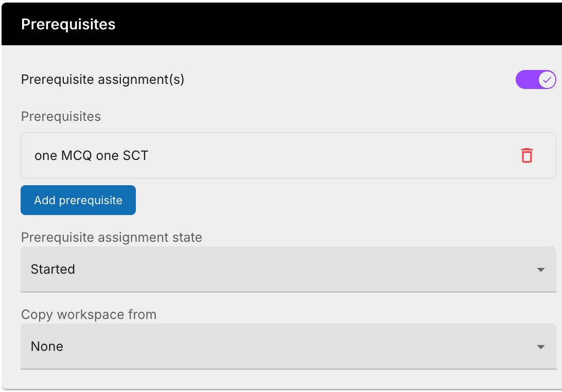This screenshot has width=562, height=392.
Task: Click the arrow beside the 'None' value
Action: 540,347
